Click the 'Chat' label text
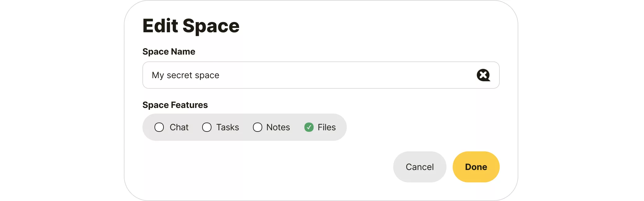 [x=179, y=127]
